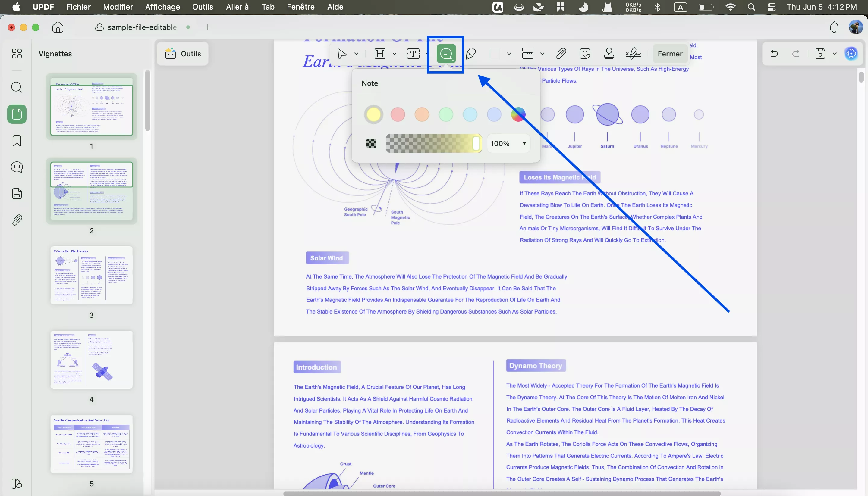Expand the highlight tool dropdown arrow
Image resolution: width=868 pixels, height=496 pixels.
tap(395, 54)
